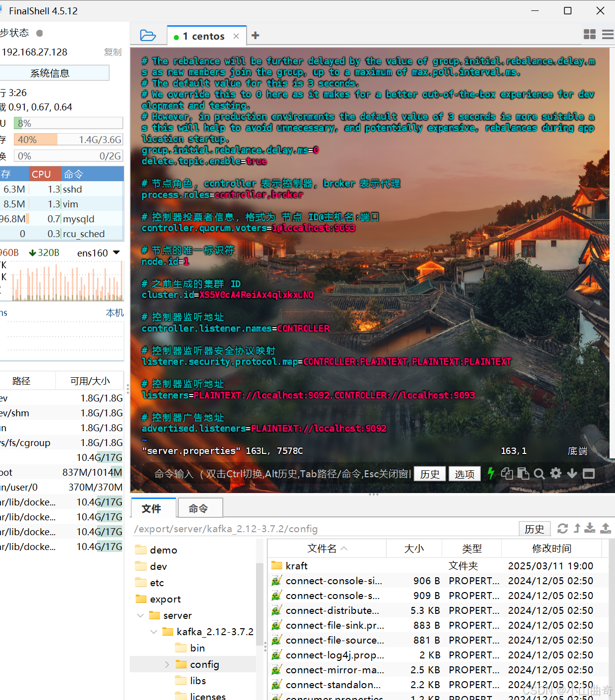
Task: Click the 本机 link
Action: (x=115, y=313)
